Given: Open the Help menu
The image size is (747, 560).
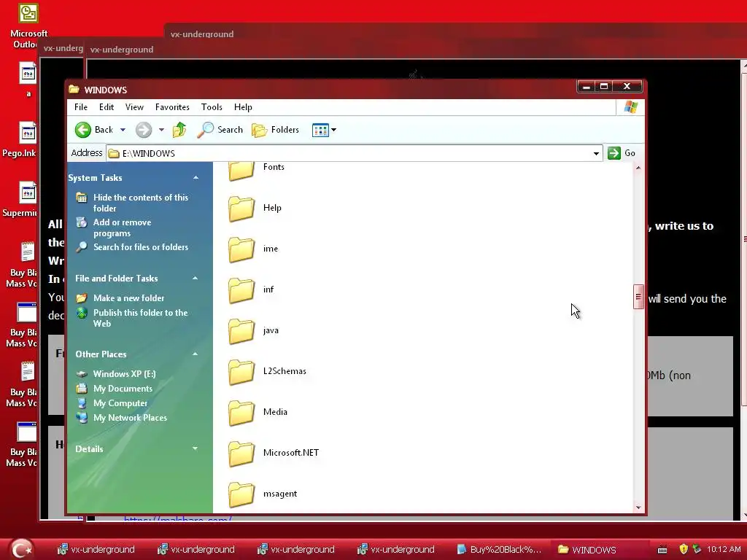Looking at the screenshot, I should pyautogui.click(x=243, y=107).
